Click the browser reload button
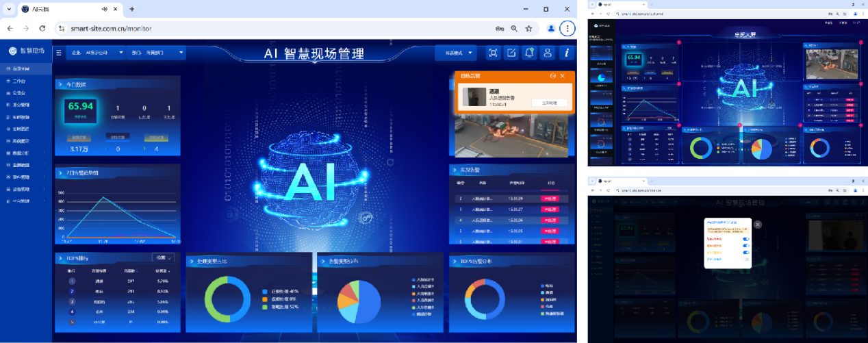868x343 pixels. 42,29
